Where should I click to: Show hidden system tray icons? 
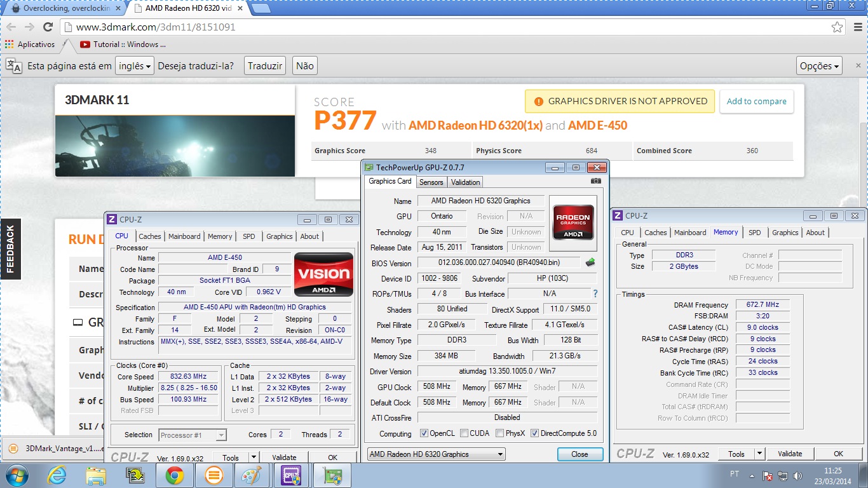click(751, 476)
